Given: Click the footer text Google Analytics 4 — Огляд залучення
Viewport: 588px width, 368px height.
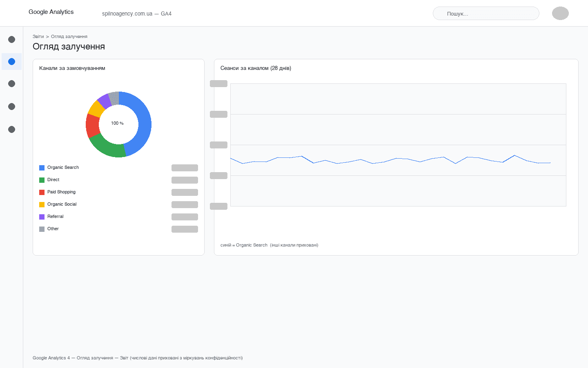Looking at the screenshot, I should click(x=73, y=358).
